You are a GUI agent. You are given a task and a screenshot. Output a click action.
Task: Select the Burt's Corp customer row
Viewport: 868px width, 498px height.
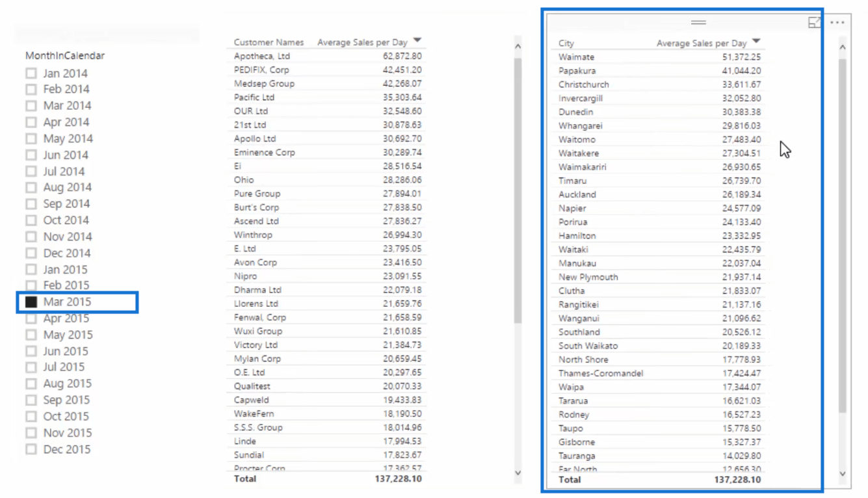click(x=328, y=207)
